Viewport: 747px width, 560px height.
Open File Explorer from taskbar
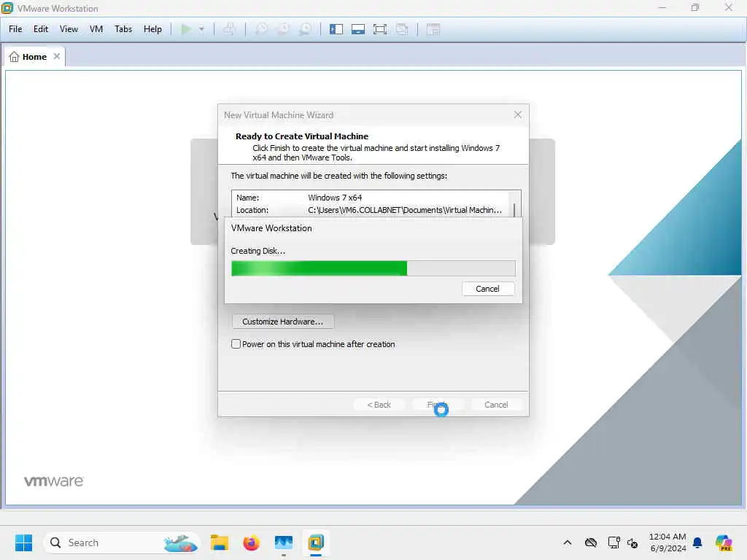coord(220,542)
